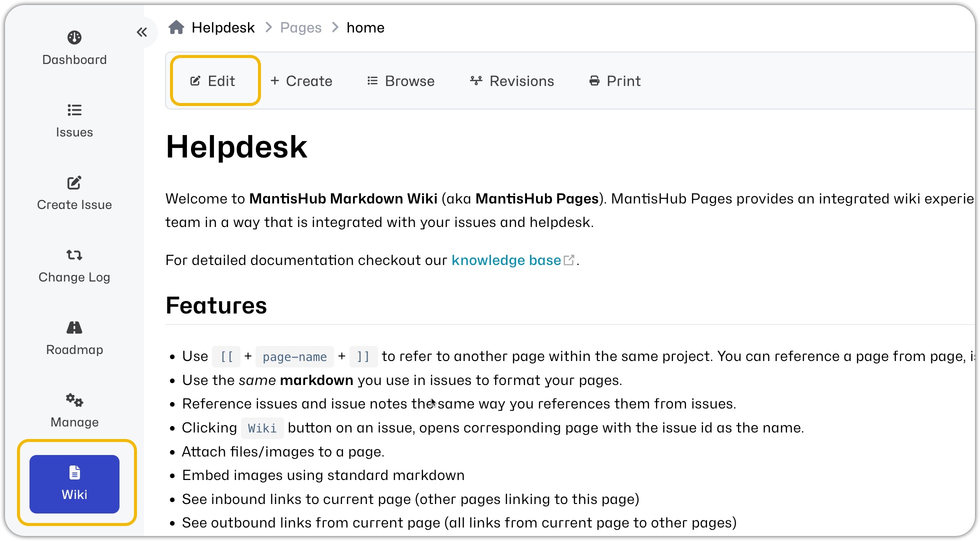The width and height of the screenshot is (980, 541).
Task: Click the external link icon after knowledge base
Action: tap(569, 260)
